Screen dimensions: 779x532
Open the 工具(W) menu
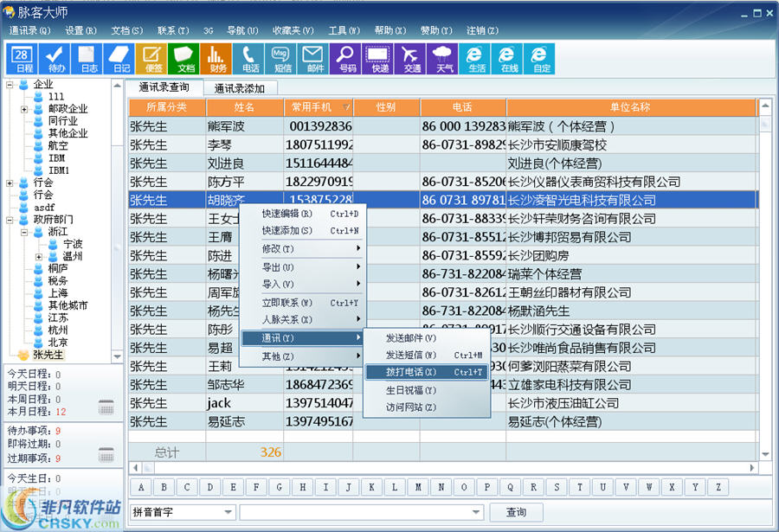pos(344,30)
